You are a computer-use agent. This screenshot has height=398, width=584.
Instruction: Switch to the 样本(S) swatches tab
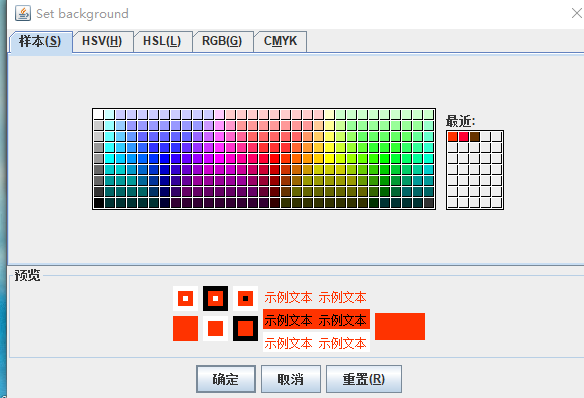[x=40, y=41]
